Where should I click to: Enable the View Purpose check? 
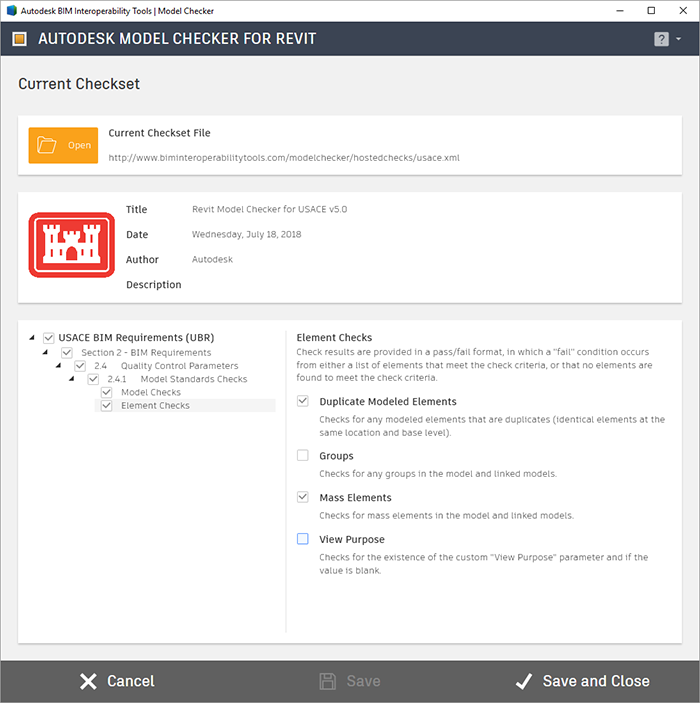point(303,538)
